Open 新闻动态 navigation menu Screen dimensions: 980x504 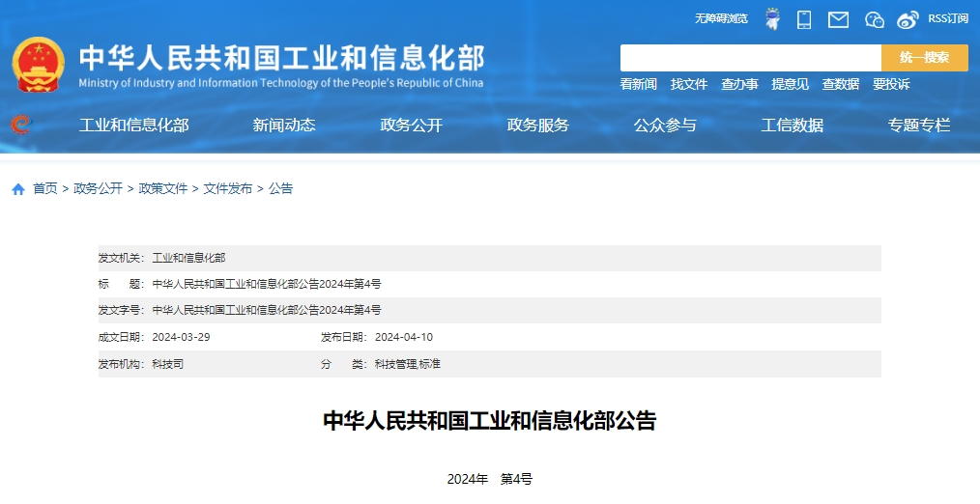point(284,125)
